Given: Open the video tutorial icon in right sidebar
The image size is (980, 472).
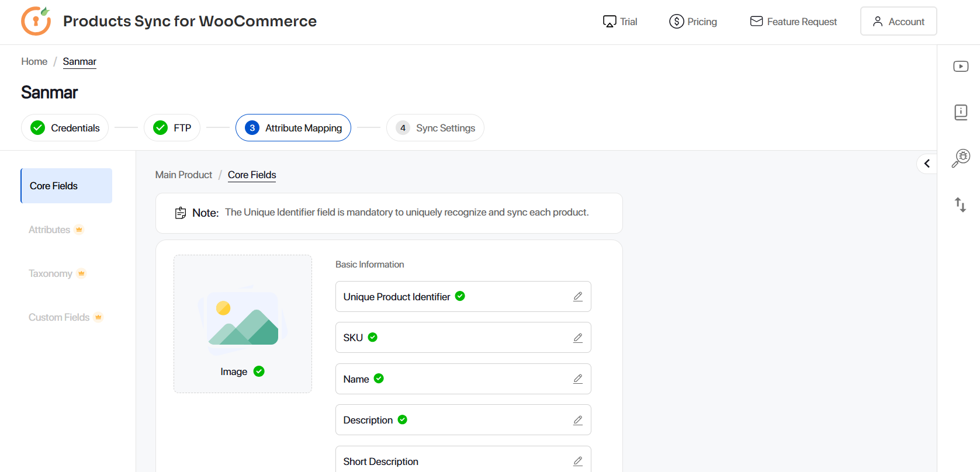Looking at the screenshot, I should (x=960, y=67).
